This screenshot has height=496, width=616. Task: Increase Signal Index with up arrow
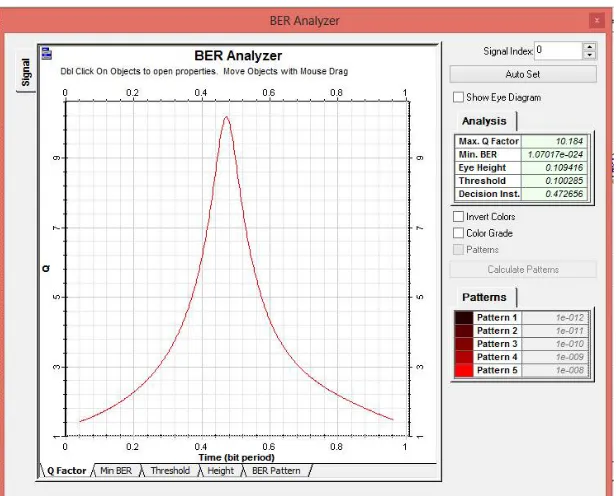[589, 47]
